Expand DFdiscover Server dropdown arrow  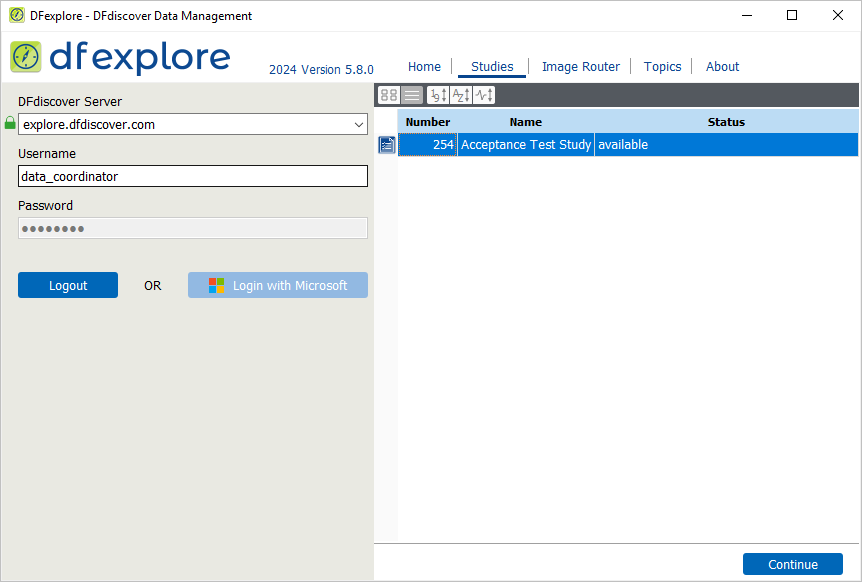pyautogui.click(x=358, y=125)
